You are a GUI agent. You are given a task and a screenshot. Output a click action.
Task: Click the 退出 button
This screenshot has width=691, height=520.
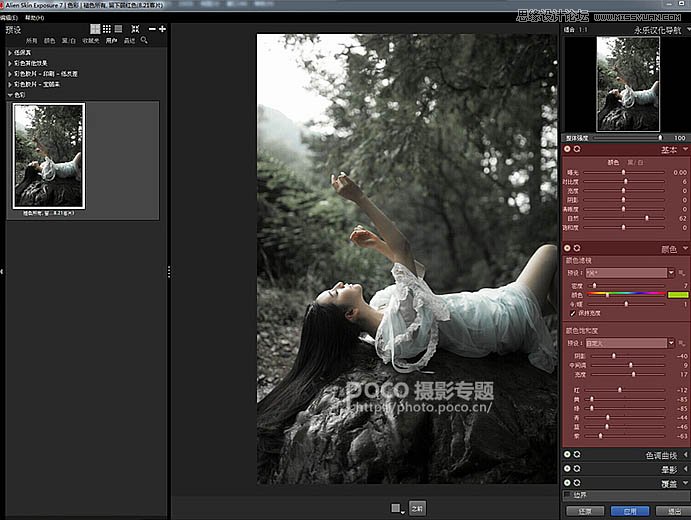674,511
